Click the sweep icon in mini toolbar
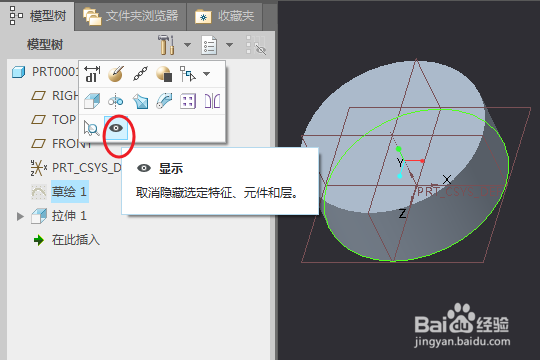This screenshot has height=360, width=540. (x=164, y=101)
